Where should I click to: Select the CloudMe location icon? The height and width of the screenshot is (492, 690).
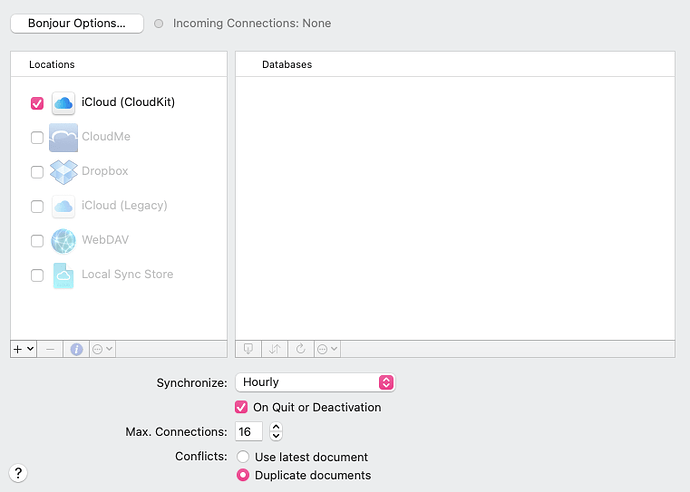click(64, 137)
